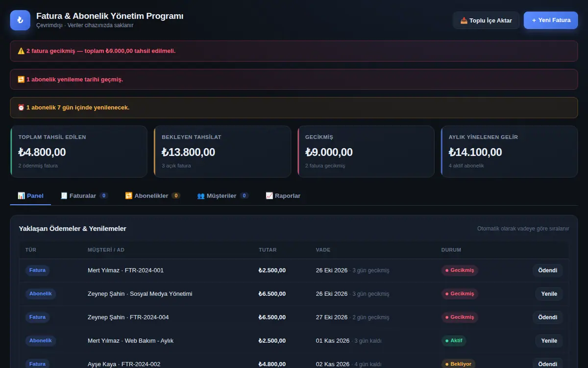The height and width of the screenshot is (368, 588).
Task: Mark FTR-2024-002 as Ödendi
Action: [547, 364]
